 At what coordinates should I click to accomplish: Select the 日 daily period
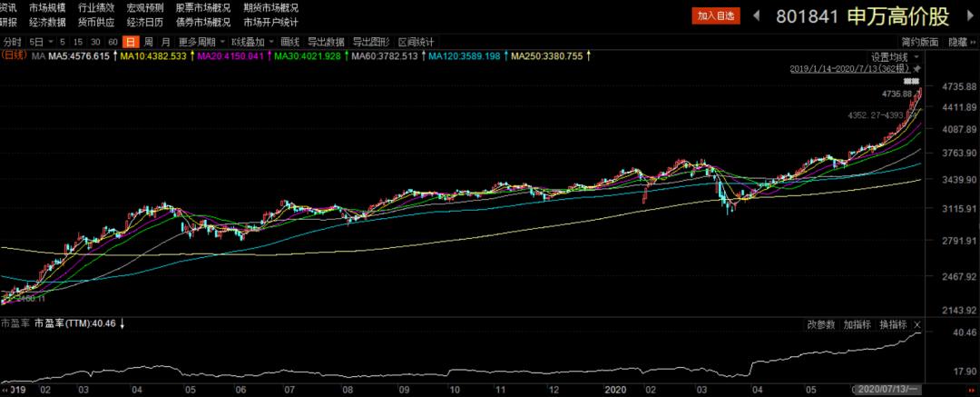131,42
